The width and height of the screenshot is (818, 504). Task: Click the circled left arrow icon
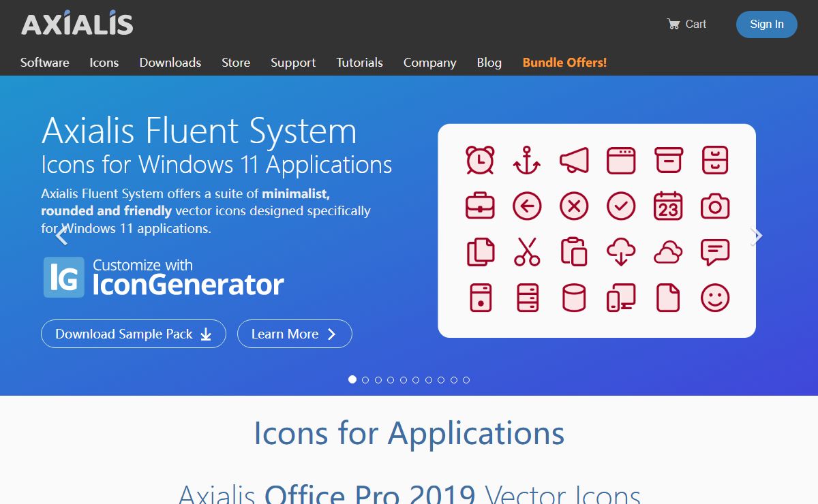tap(527, 206)
